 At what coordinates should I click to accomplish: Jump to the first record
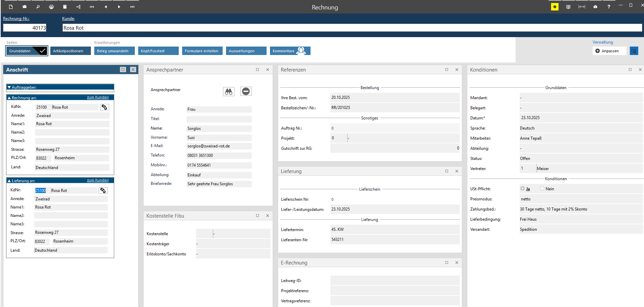[92, 7]
